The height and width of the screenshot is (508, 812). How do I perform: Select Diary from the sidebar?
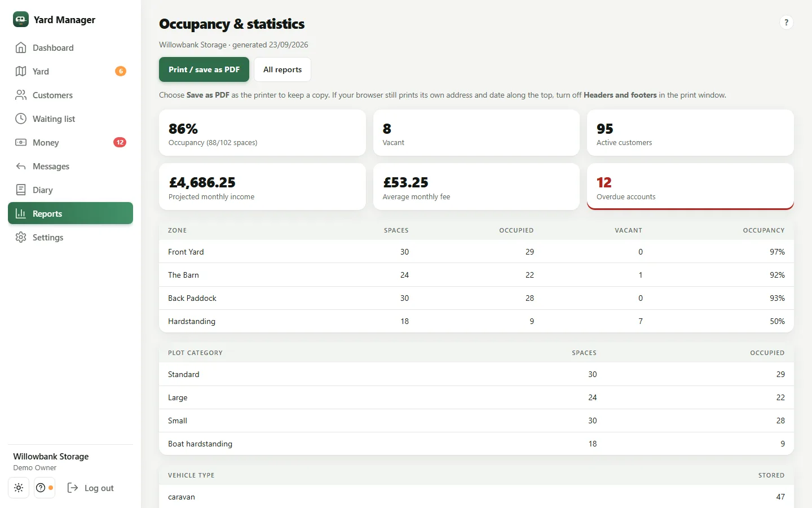(x=70, y=190)
